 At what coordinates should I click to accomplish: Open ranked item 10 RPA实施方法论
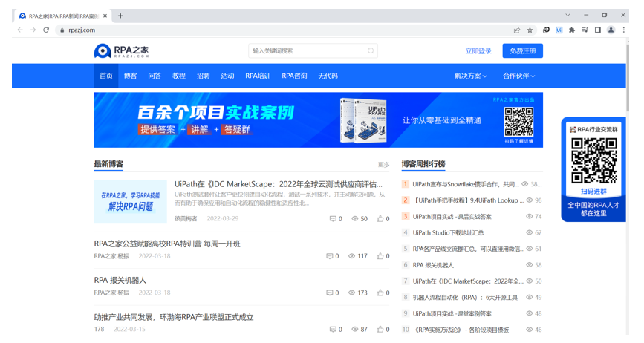461,330
